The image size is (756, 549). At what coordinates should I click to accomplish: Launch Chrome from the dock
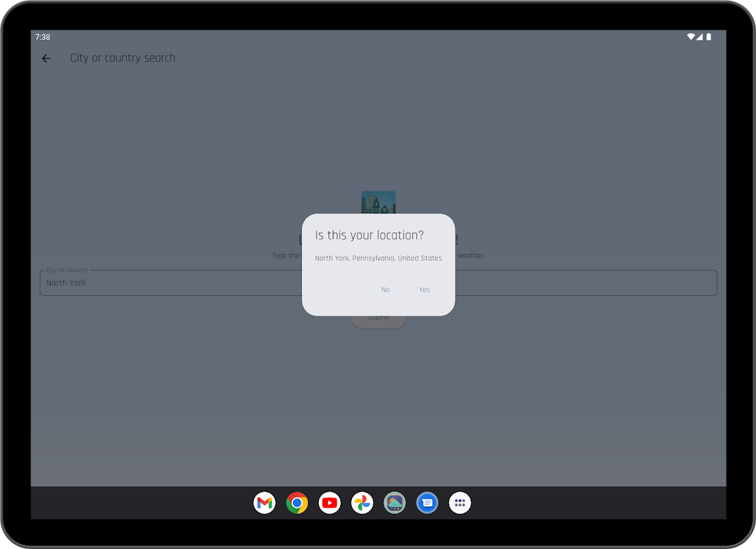pos(297,503)
